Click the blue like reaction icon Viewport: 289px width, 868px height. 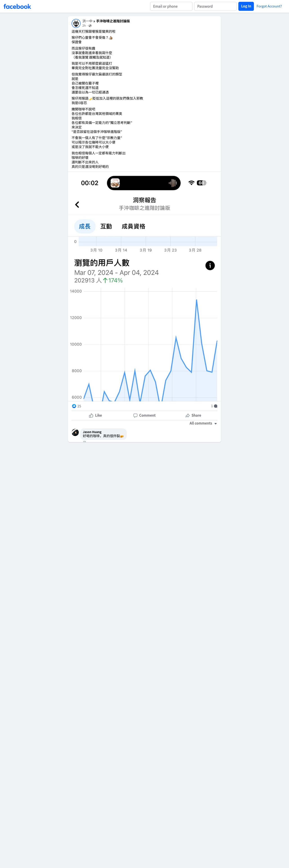[x=74, y=406]
